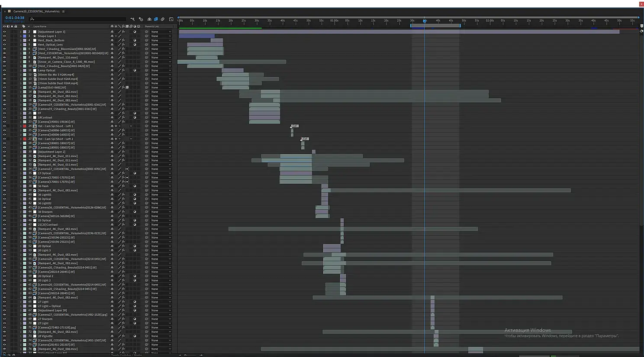Image resolution: width=644 pixels, height=357 pixels.
Task: Select layer 9 Snow_at_Camera_Close_4_1300_4K.mov
Action: point(66,62)
